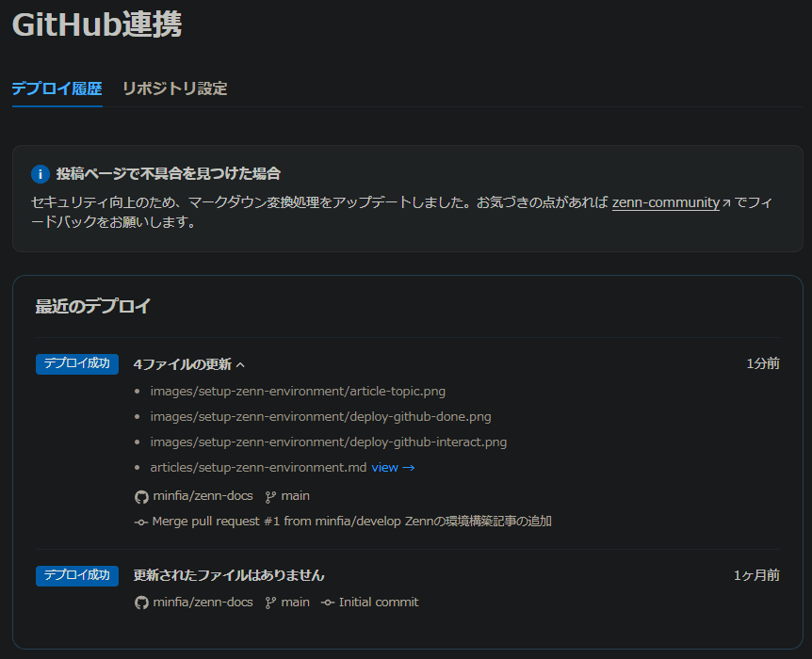Click the GitHub icon in the Initial commit row
Viewport: 812px width, 659px height.
[141, 603]
